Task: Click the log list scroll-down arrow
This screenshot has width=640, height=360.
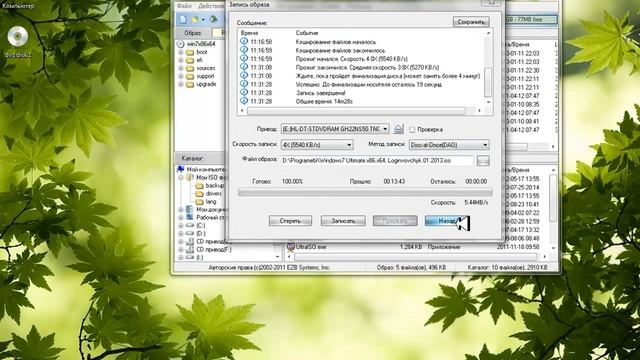Action: coord(488,102)
